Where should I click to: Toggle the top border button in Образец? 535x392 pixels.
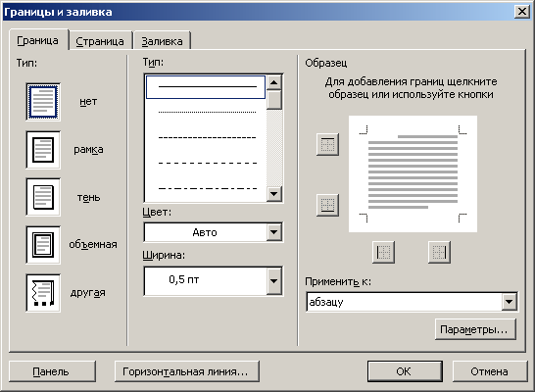pos(327,144)
